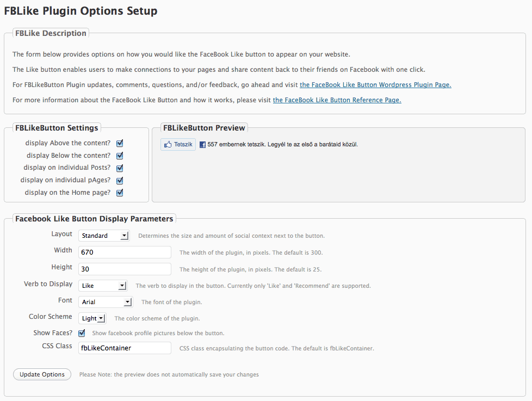
Task: Uncheck the Show Faces checkbox
Action: (x=82, y=333)
